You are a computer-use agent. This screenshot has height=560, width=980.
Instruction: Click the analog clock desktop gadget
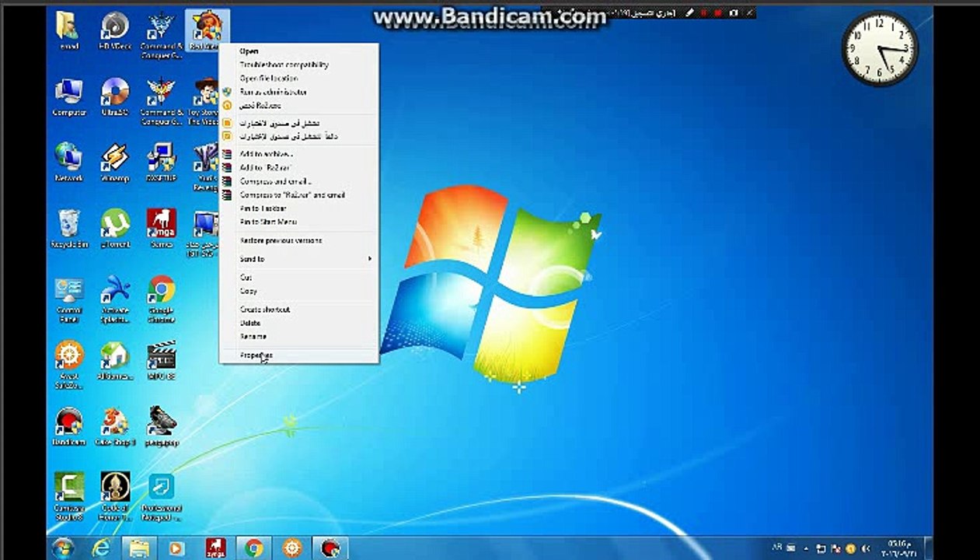[880, 49]
